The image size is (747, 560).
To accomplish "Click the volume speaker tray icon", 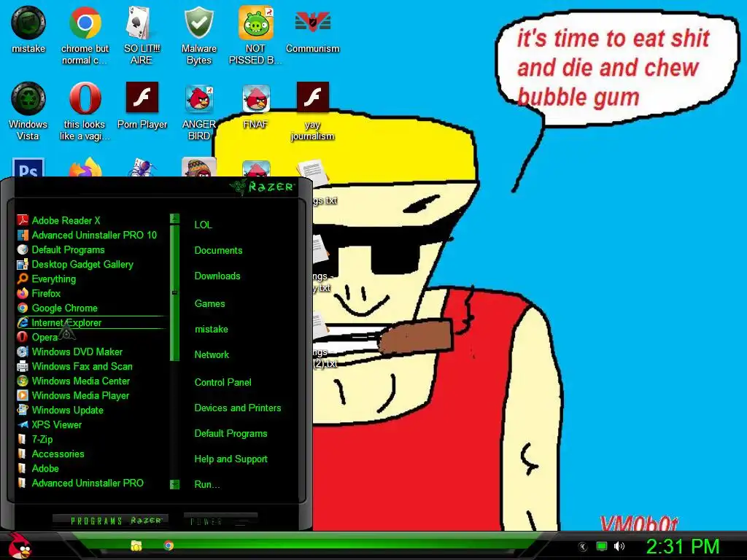I will point(619,546).
